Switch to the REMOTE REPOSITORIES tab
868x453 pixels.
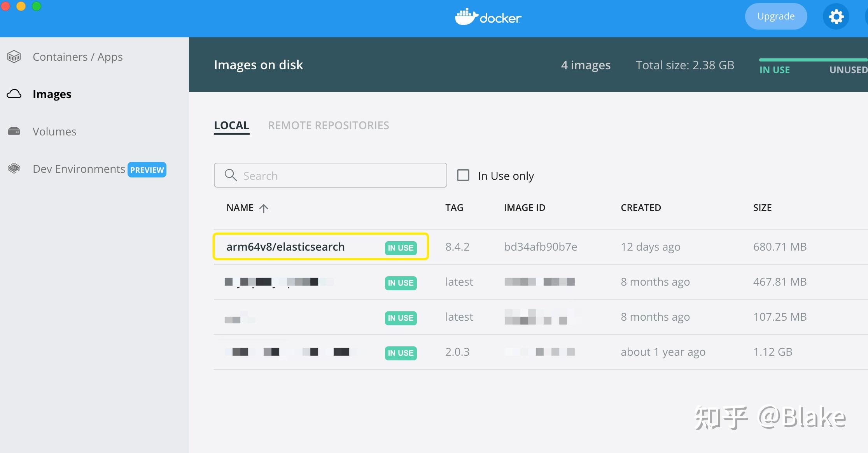pyautogui.click(x=328, y=125)
